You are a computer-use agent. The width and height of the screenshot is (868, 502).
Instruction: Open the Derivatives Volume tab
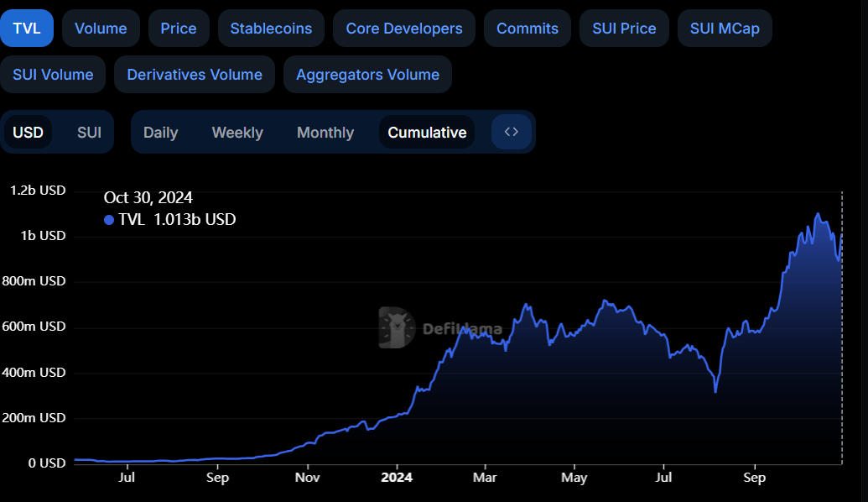[194, 74]
